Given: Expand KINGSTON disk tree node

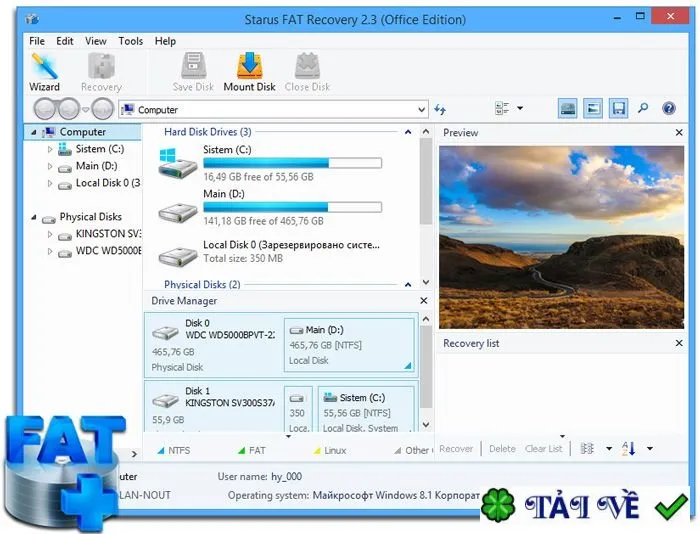Looking at the screenshot, I should 50,234.
